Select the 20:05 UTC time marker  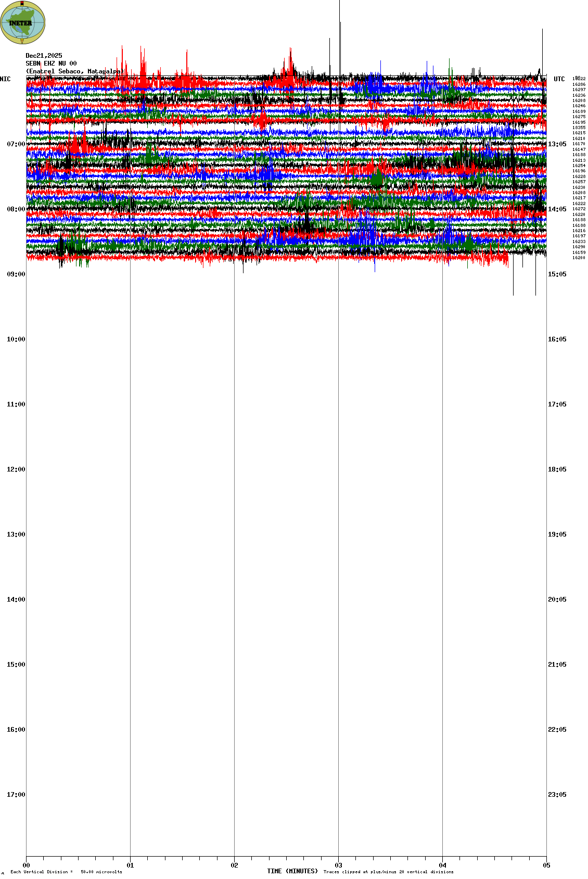coord(557,600)
